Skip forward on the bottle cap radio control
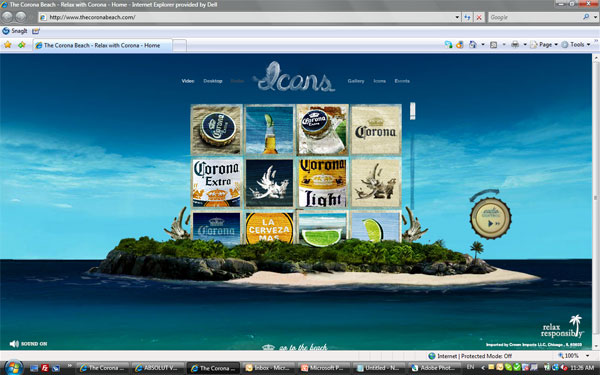The image size is (600, 375). pos(497,224)
